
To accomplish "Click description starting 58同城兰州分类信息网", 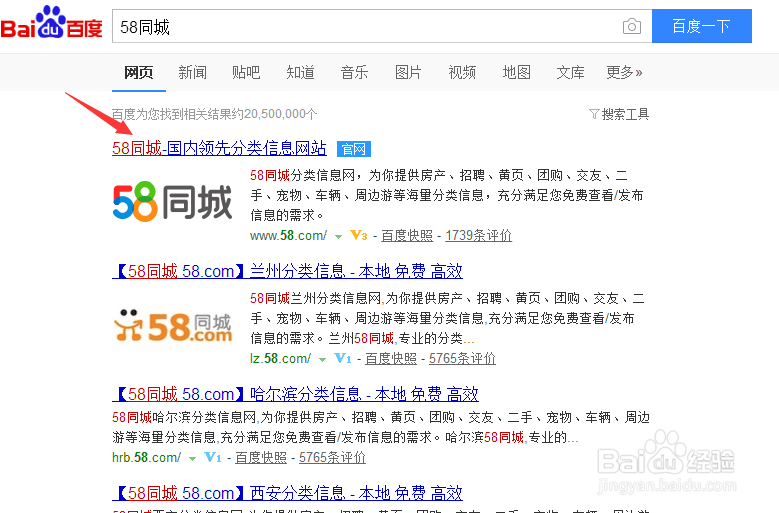I will point(447,318).
